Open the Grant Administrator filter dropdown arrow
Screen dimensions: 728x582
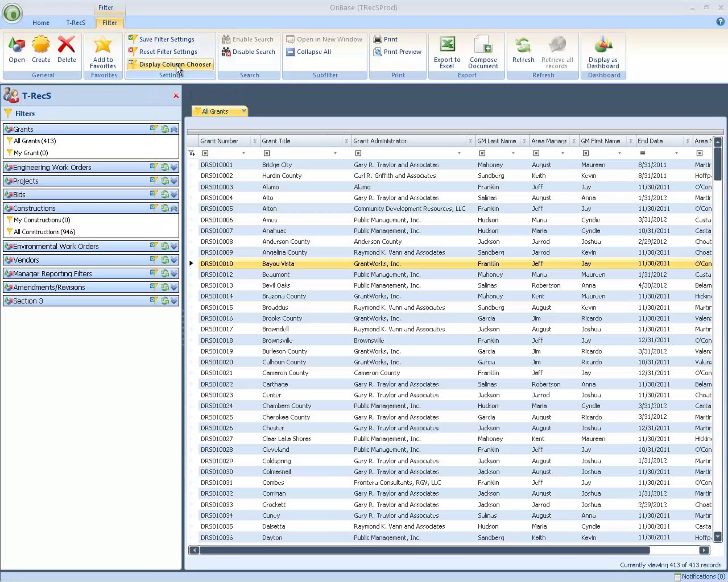(x=459, y=153)
